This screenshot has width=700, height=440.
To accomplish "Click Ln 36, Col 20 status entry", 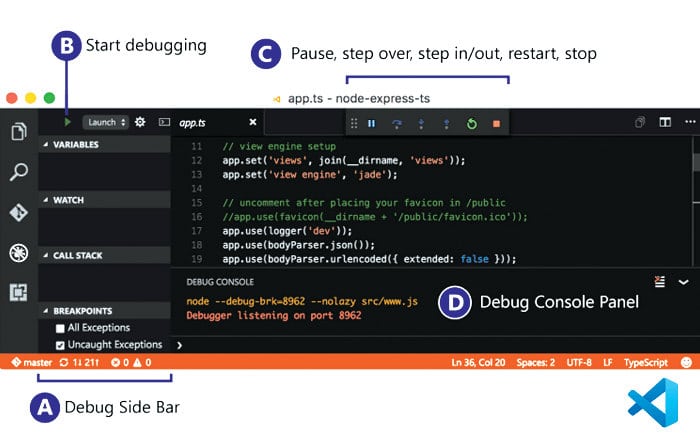I will [478, 362].
